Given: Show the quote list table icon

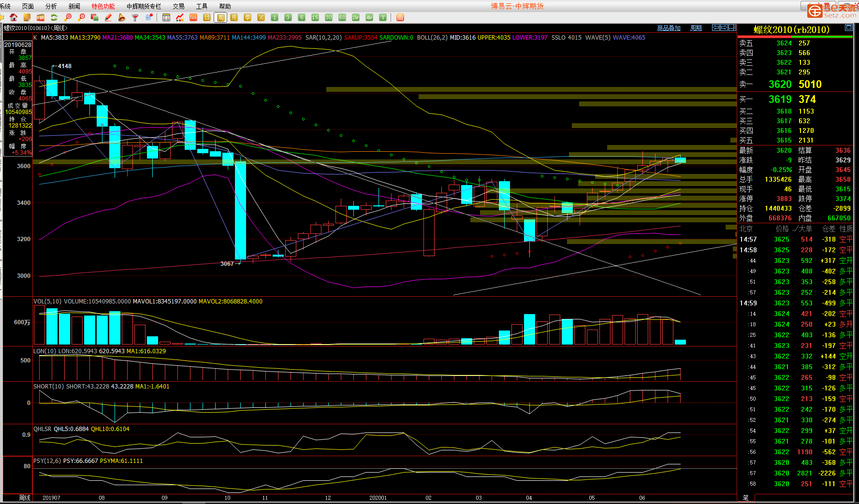Looking at the screenshot, I should click(x=166, y=17).
